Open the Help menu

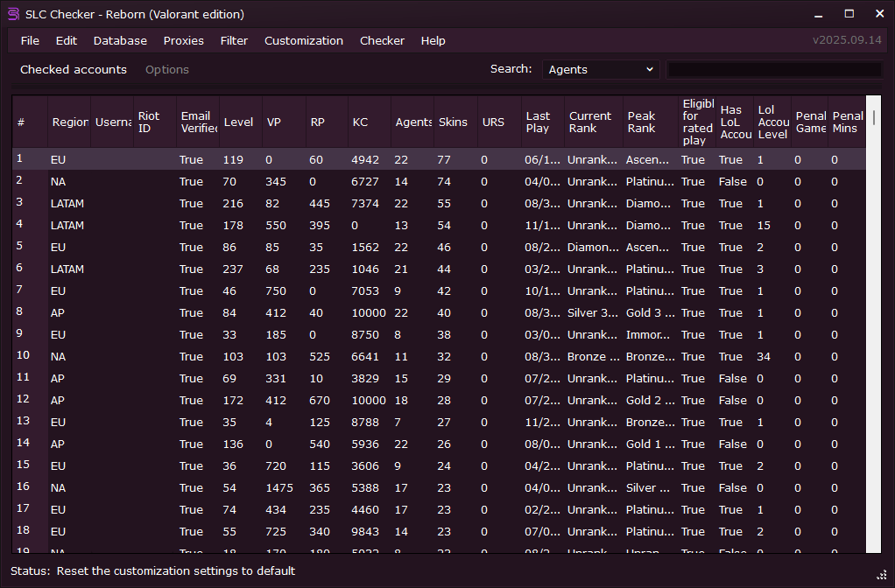[433, 40]
